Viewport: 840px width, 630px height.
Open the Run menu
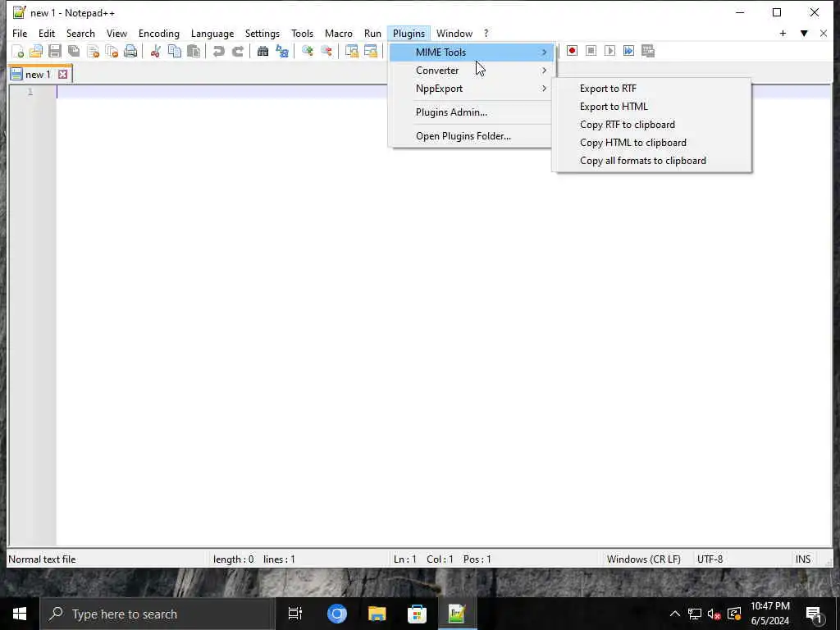[373, 33]
